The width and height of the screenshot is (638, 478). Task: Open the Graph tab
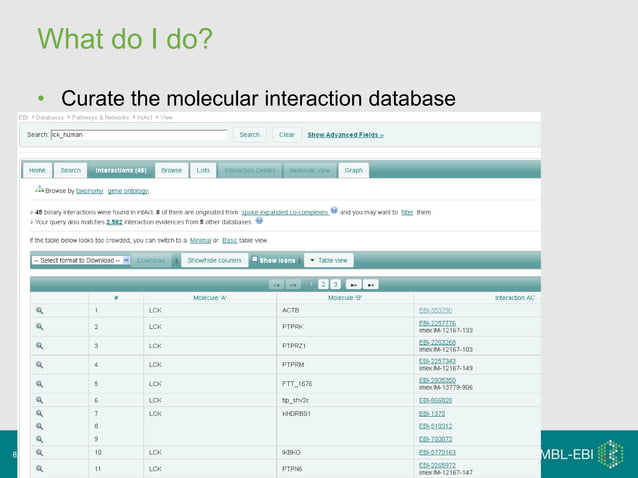(354, 170)
